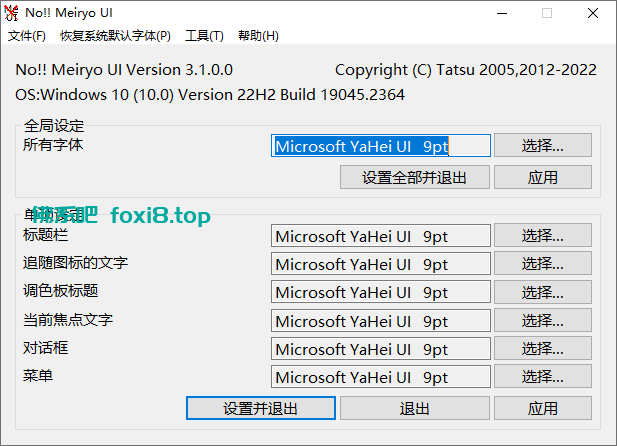Viewport: 617px width, 446px height.
Task: Click the 当前焦点文字 font field
Action: click(381, 320)
